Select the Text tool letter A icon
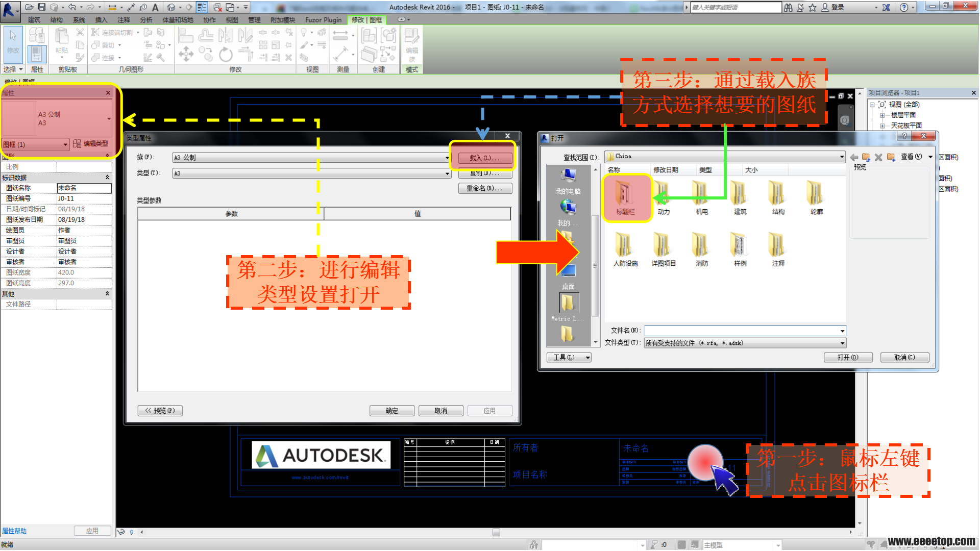Screen dimensions: 980x551 [x=155, y=7]
